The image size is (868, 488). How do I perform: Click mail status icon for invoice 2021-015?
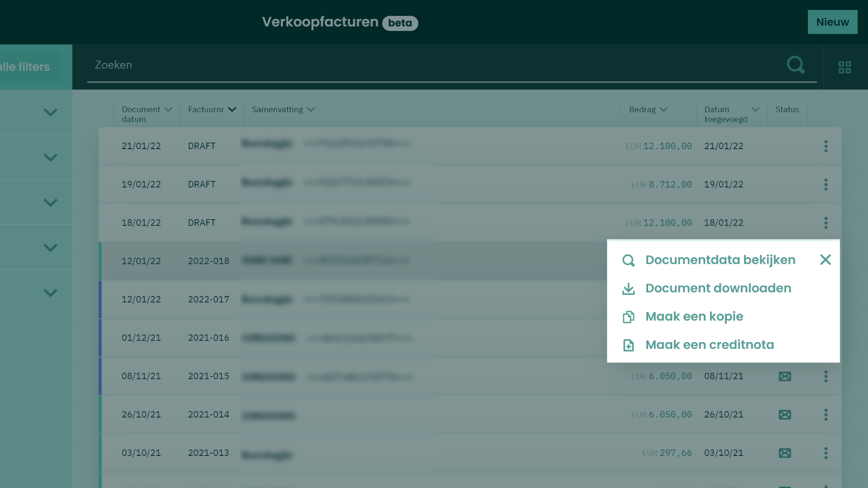(x=785, y=376)
